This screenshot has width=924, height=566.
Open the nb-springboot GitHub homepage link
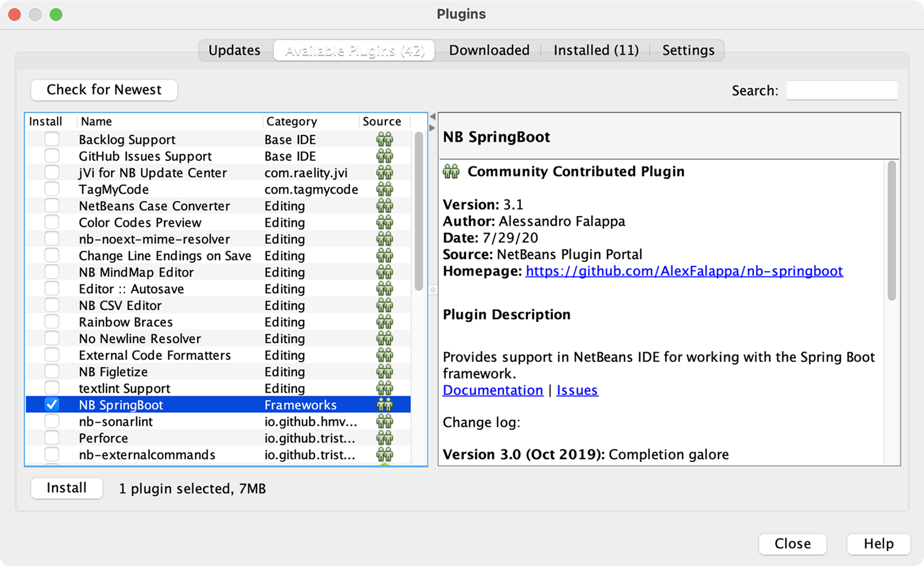(684, 271)
